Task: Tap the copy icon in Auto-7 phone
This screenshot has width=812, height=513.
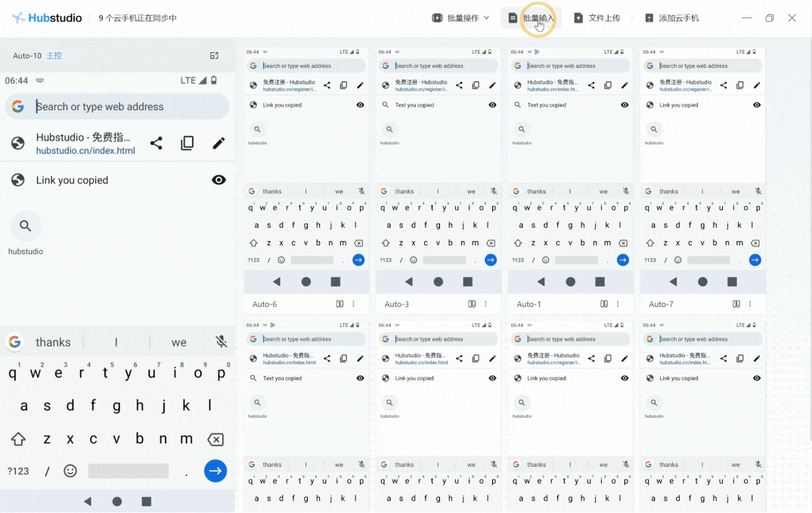Action: (740, 85)
